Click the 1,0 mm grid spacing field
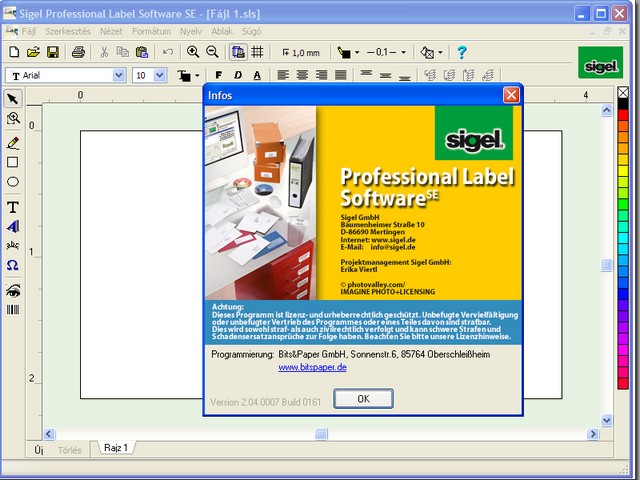This screenshot has width=640, height=480. pos(301,53)
